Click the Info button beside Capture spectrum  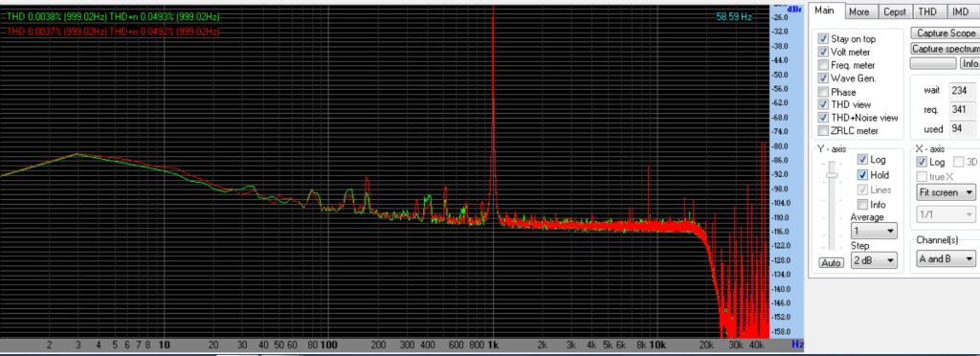pos(969,64)
